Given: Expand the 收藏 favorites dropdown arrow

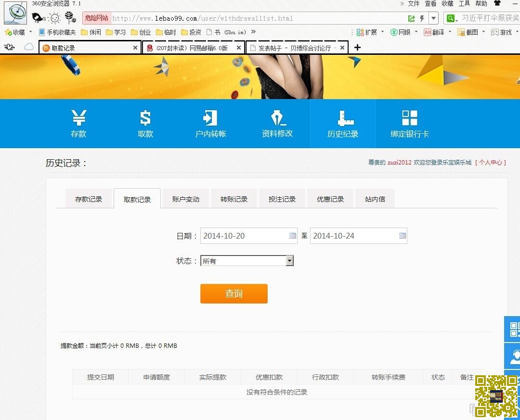Looking at the screenshot, I should coord(30,32).
